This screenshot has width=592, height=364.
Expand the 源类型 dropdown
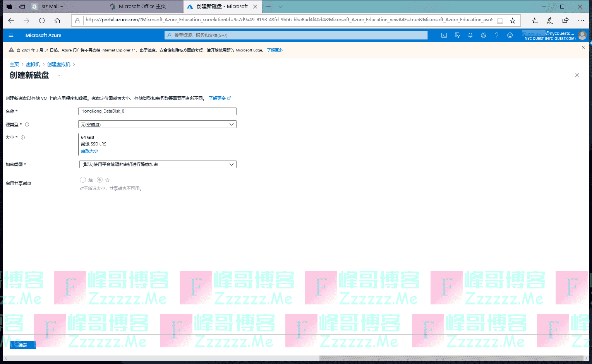157,125
